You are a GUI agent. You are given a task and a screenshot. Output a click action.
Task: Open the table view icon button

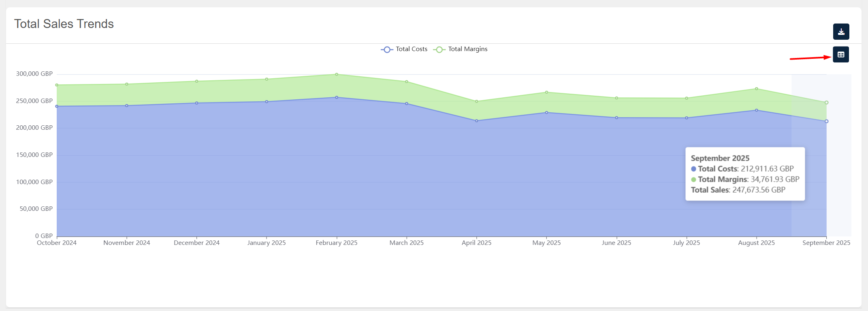click(841, 55)
